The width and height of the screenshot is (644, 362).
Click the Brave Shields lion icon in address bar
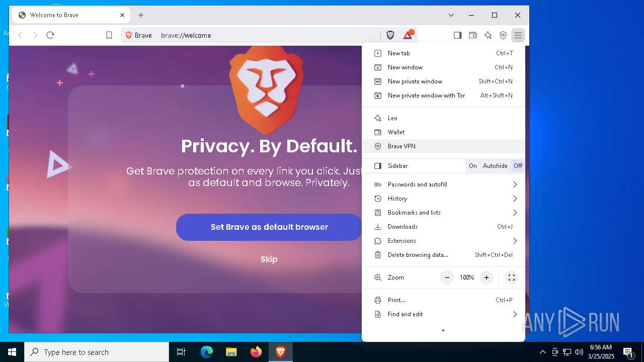tap(390, 35)
